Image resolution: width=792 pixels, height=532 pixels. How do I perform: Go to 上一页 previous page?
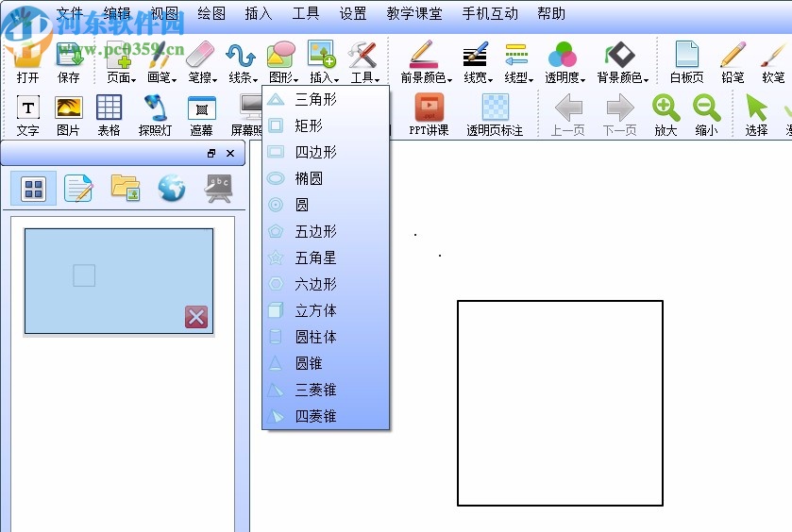pos(567,116)
